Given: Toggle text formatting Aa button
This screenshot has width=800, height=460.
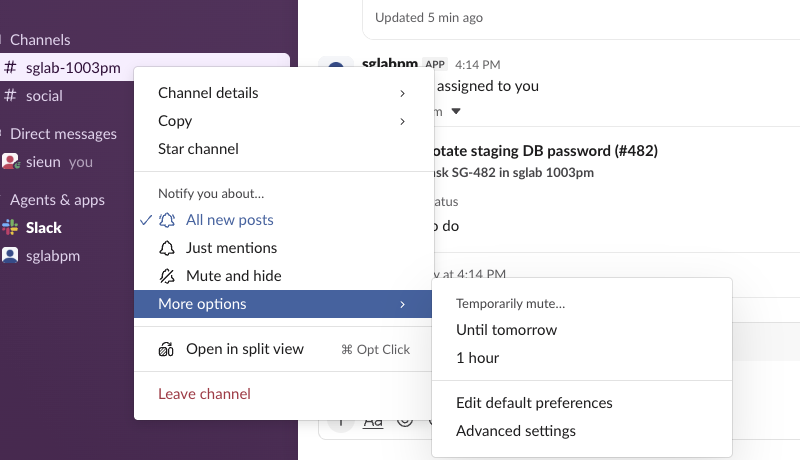Looking at the screenshot, I should tap(373, 422).
